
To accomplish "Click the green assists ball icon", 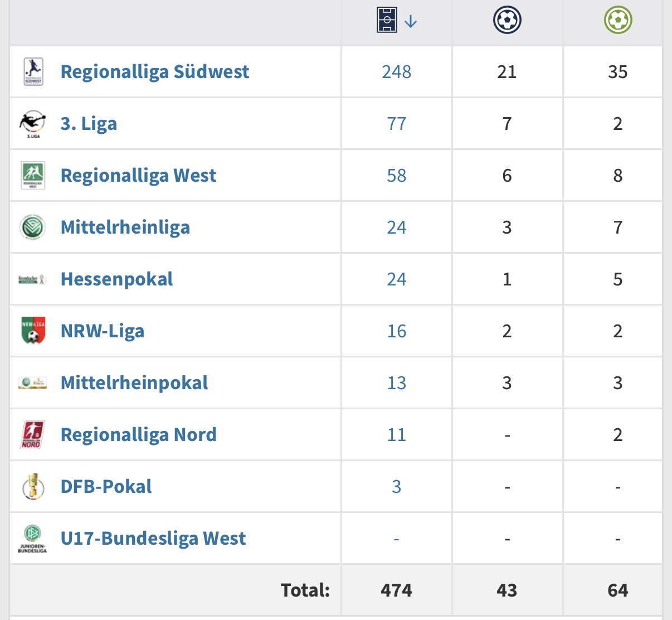I will [x=618, y=20].
